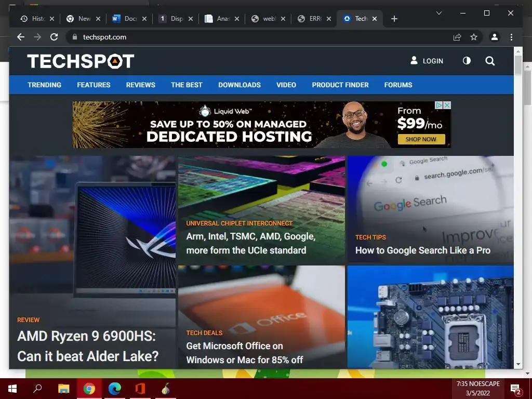Click the address bar URL techspot.com
This screenshot has width=532, height=399.
click(104, 37)
